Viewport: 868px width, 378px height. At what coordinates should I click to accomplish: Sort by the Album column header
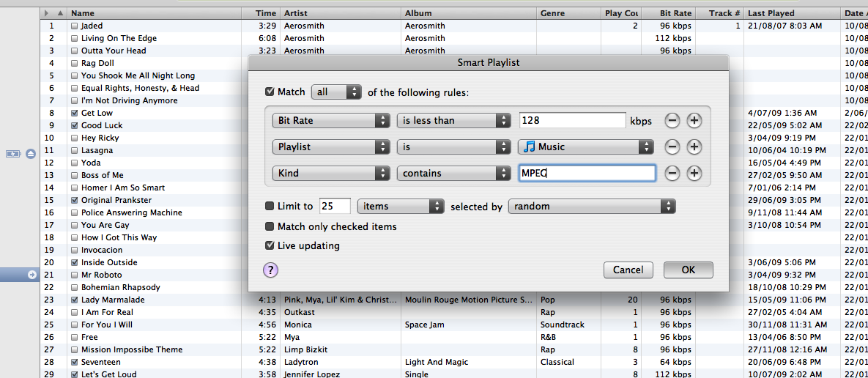coord(469,13)
